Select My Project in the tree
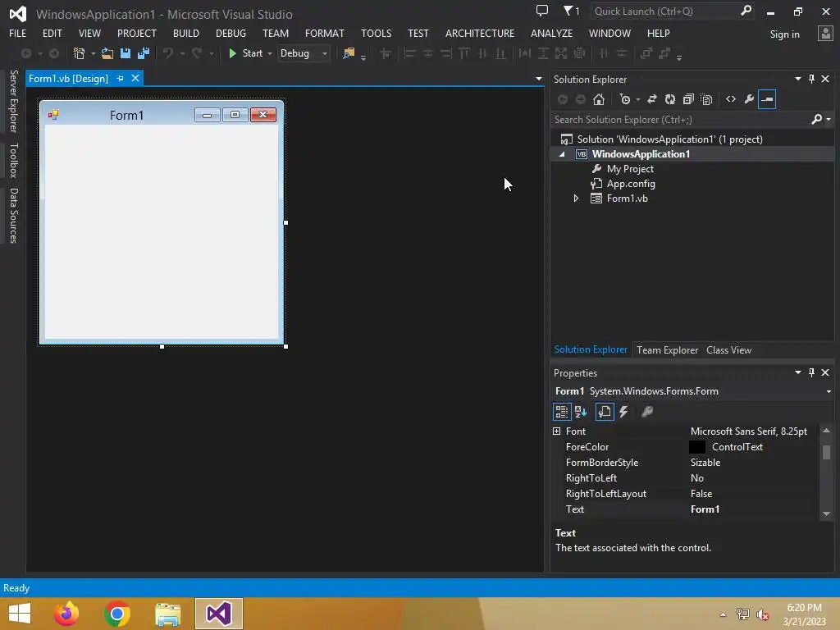 630,169
